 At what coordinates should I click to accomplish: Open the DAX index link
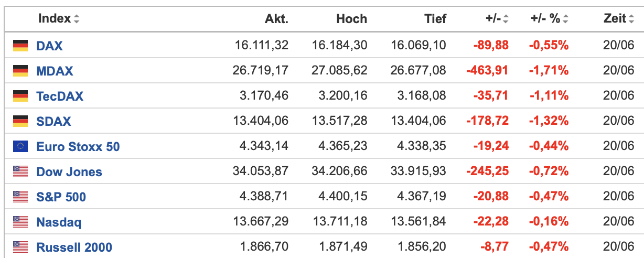tap(49, 46)
